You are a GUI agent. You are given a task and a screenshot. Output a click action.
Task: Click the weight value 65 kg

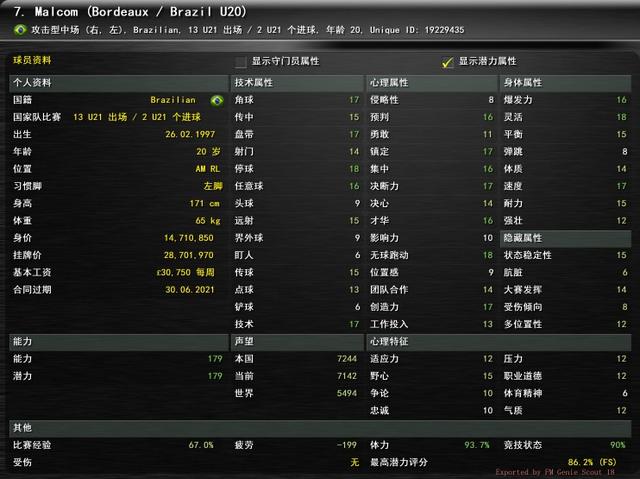click(x=208, y=221)
